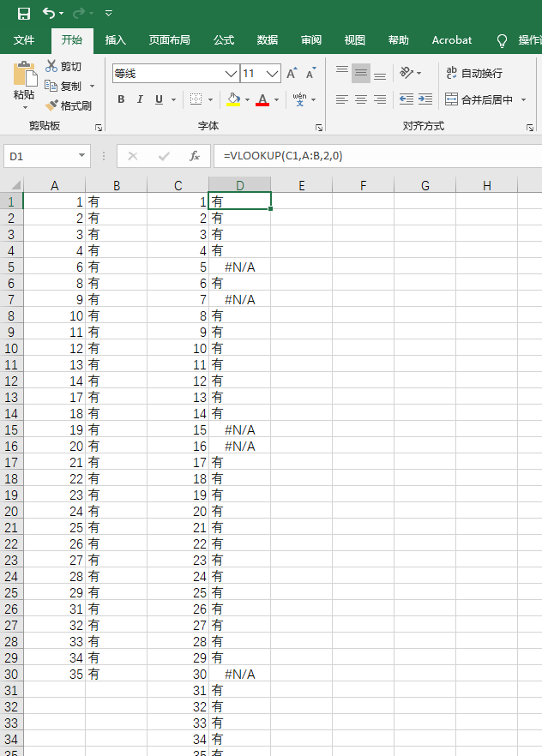Click the 复制 copy button
542x756 pixels.
pos(63,86)
